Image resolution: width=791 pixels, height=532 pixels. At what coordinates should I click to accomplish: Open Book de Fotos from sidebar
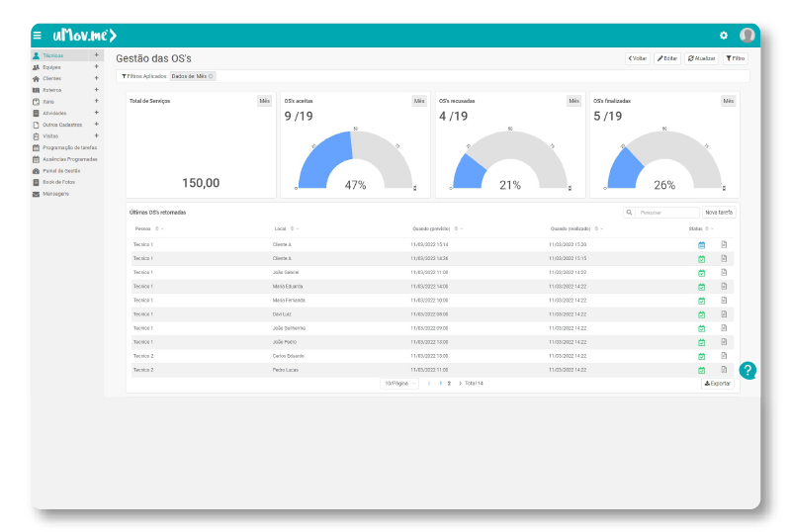(x=58, y=182)
